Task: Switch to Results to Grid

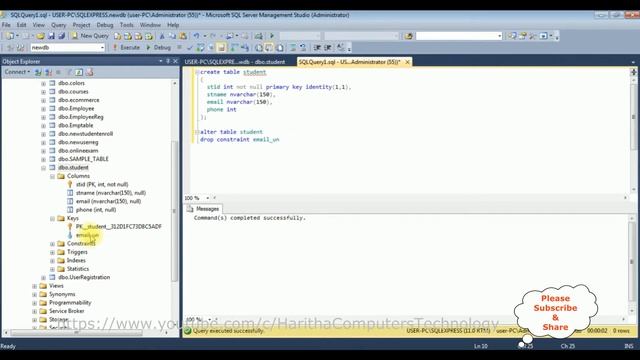Action: (x=269, y=47)
